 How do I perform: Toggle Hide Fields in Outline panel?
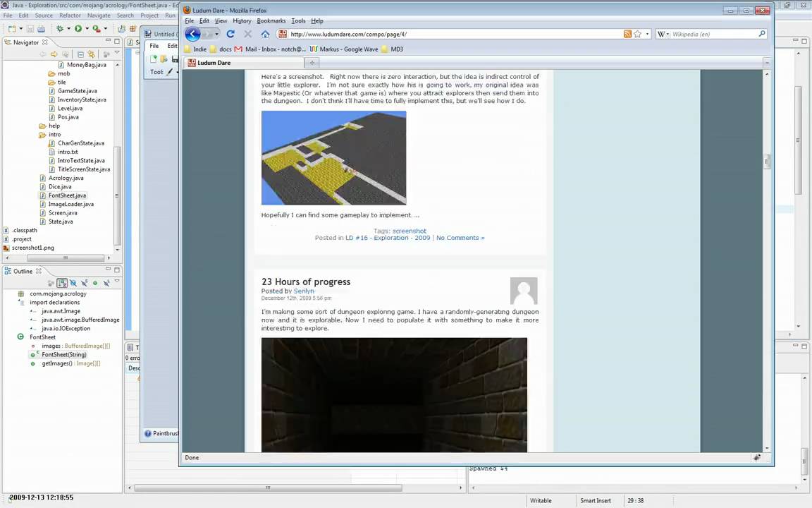(73, 283)
